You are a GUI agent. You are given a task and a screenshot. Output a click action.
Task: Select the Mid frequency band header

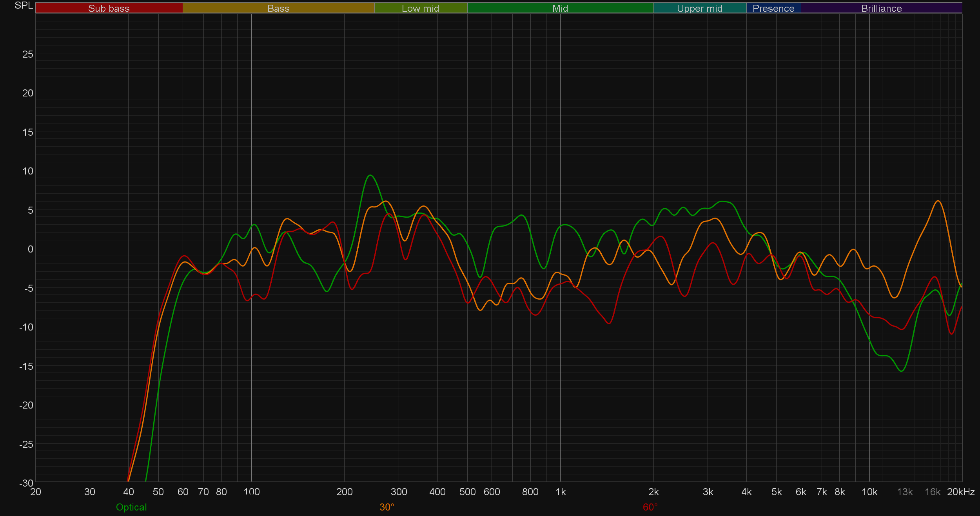point(560,8)
